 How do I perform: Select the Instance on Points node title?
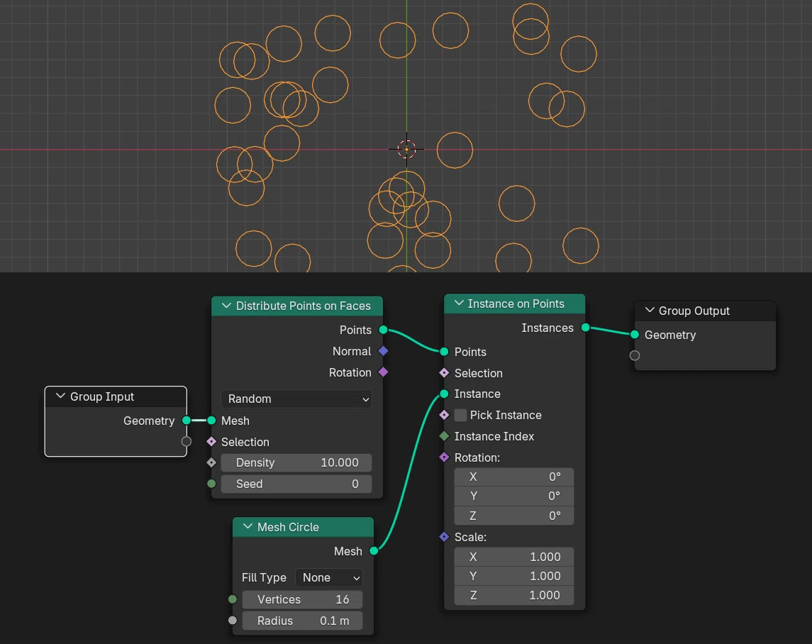click(x=516, y=304)
